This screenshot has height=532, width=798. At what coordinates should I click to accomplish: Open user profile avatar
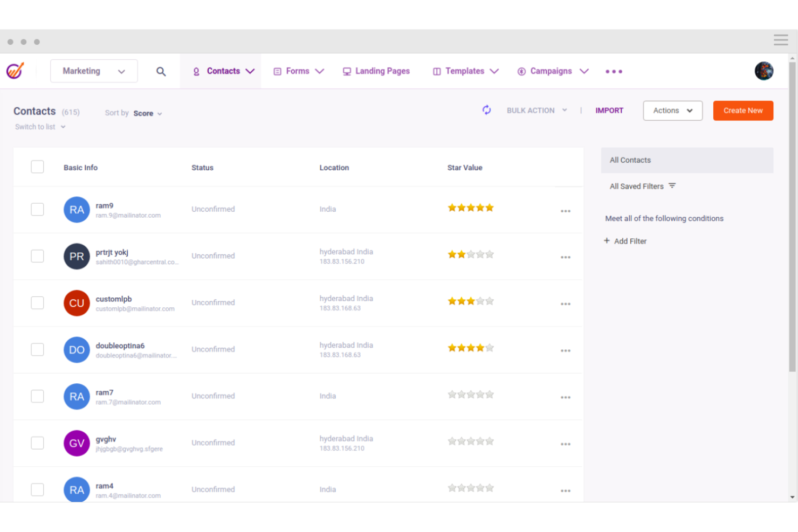click(763, 71)
